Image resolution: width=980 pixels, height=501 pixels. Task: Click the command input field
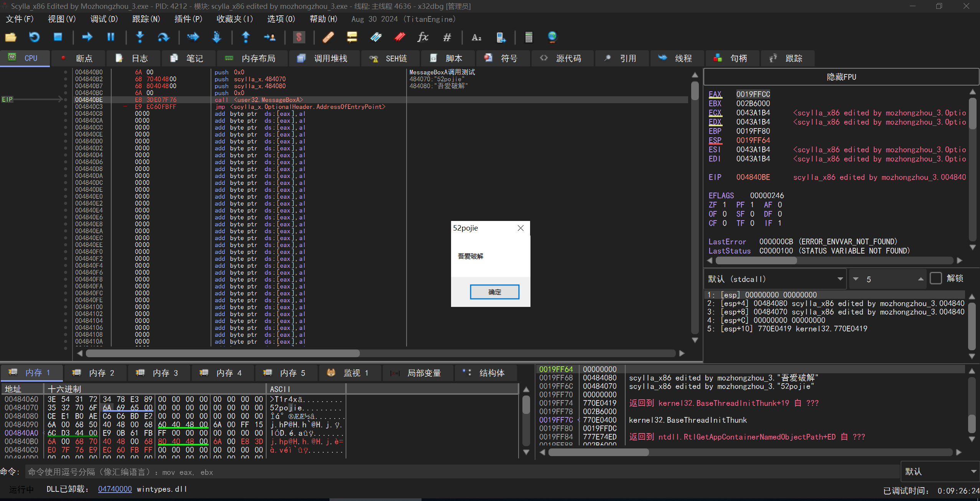pos(462,472)
